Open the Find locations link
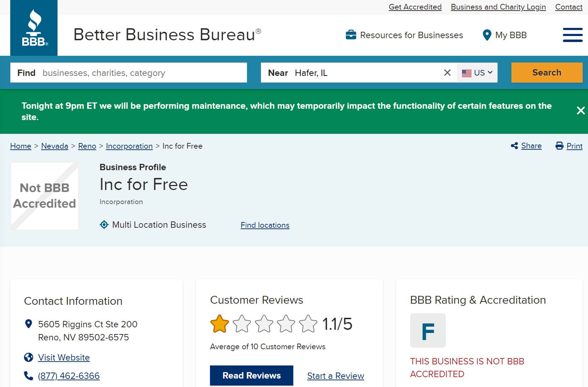This screenshot has width=588, height=387. pyautogui.click(x=265, y=225)
